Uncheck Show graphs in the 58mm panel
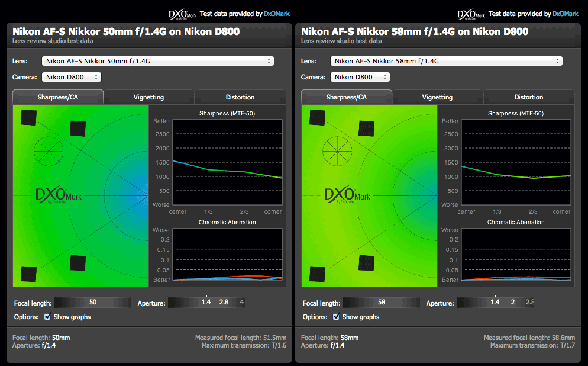 point(337,316)
